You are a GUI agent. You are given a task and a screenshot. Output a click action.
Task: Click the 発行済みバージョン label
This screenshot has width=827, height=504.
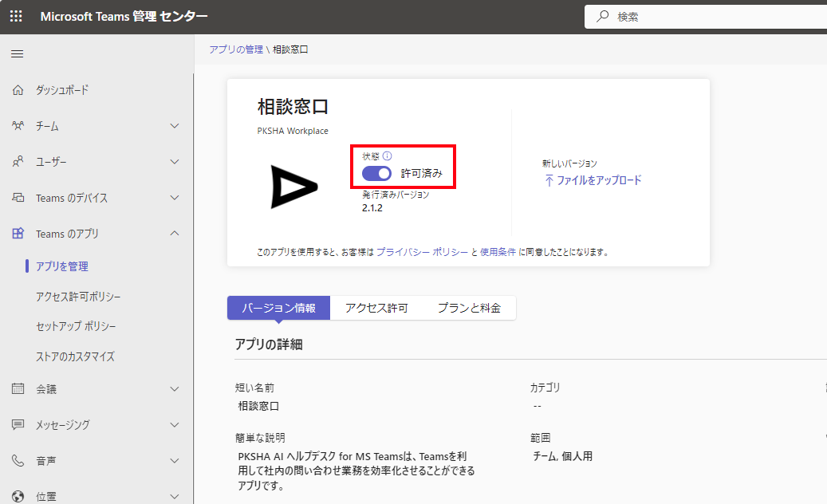[x=396, y=195]
